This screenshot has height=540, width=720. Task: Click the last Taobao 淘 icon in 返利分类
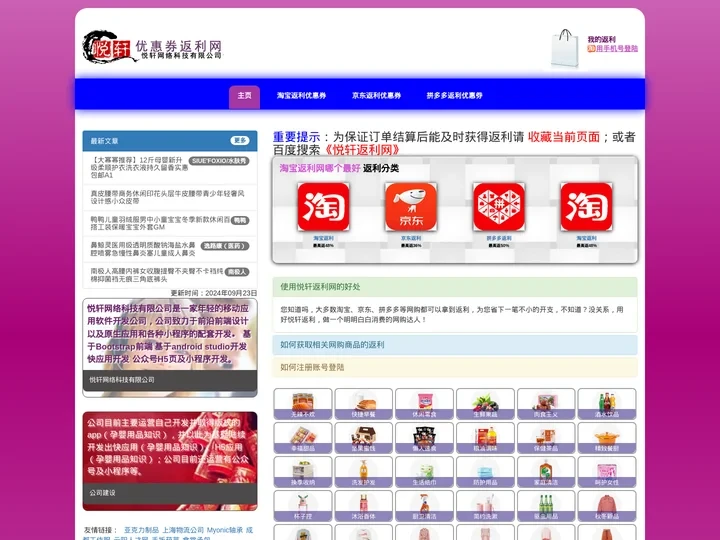586,207
